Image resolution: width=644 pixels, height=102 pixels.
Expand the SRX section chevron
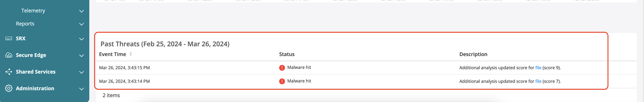click(x=82, y=39)
